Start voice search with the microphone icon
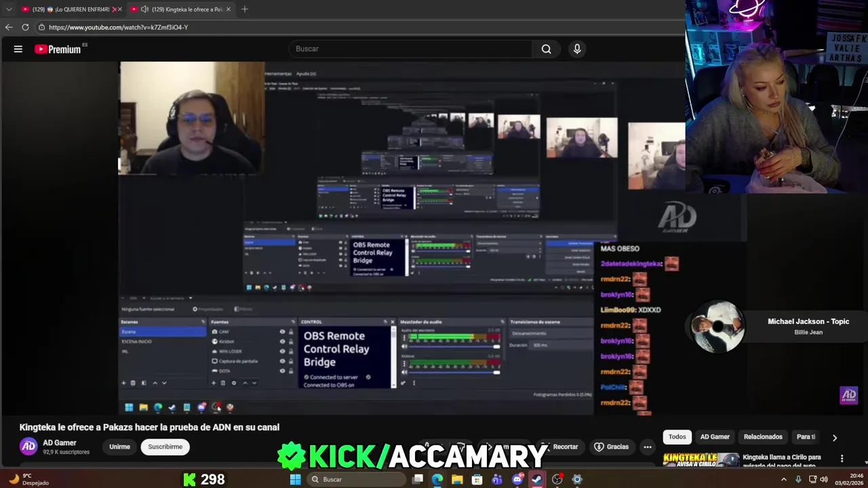 click(577, 49)
